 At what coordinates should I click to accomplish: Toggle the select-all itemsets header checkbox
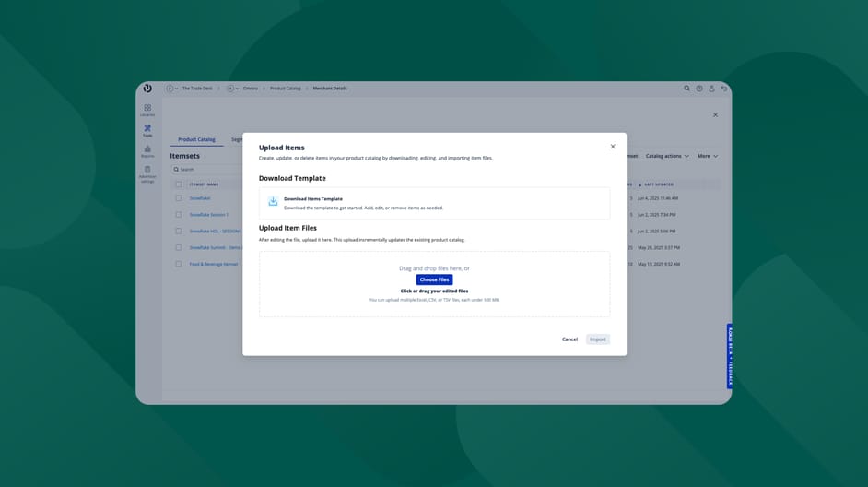pos(178,184)
